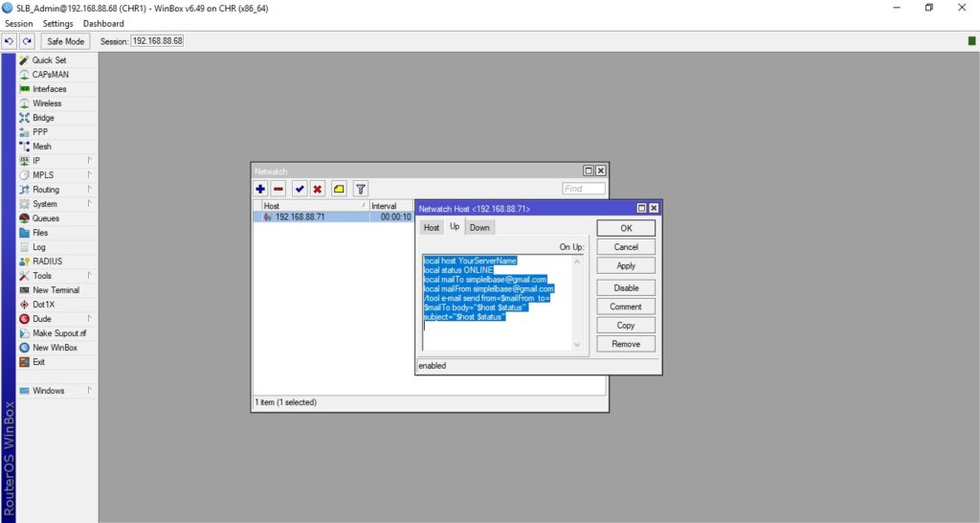
Task: Select the 192.168.88.71 row in Netwatch list
Action: [334, 217]
